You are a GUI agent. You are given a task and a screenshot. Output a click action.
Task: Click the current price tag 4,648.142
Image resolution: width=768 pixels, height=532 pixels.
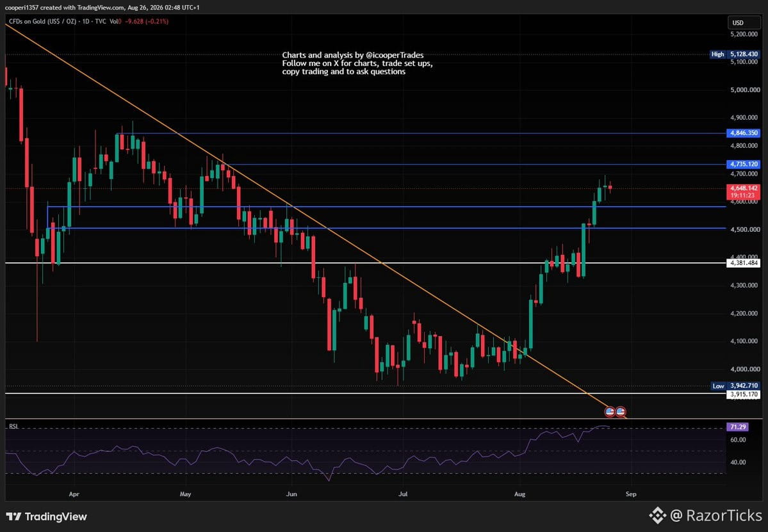(744, 188)
